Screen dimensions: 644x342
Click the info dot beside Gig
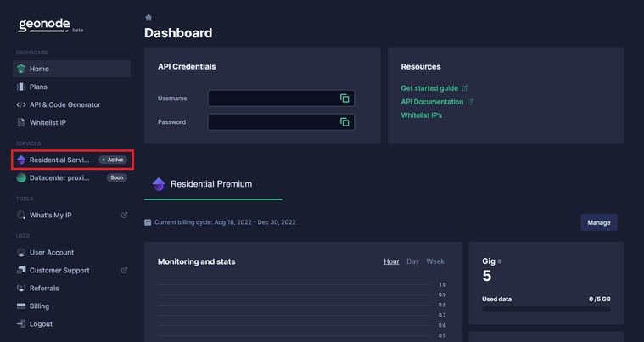(x=500, y=261)
